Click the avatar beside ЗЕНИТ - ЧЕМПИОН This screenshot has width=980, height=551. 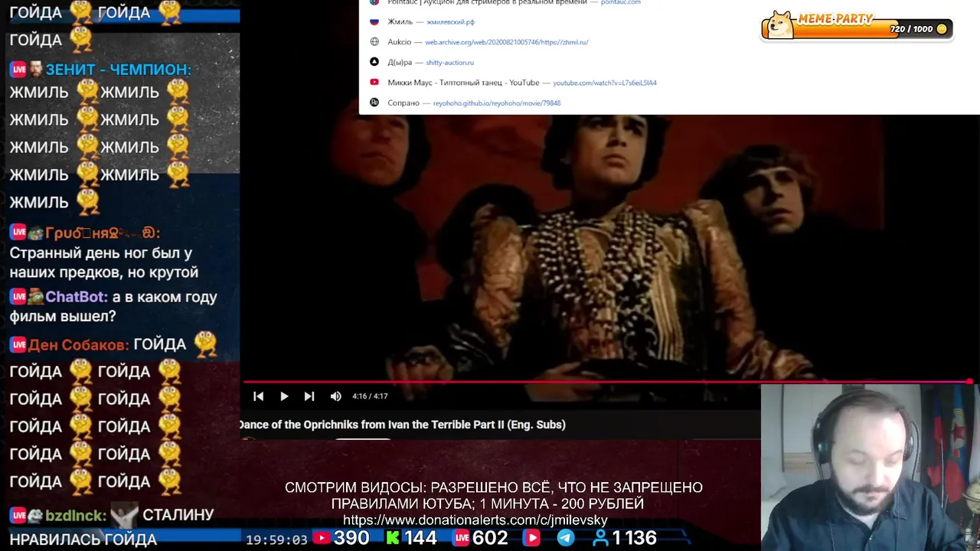36,70
